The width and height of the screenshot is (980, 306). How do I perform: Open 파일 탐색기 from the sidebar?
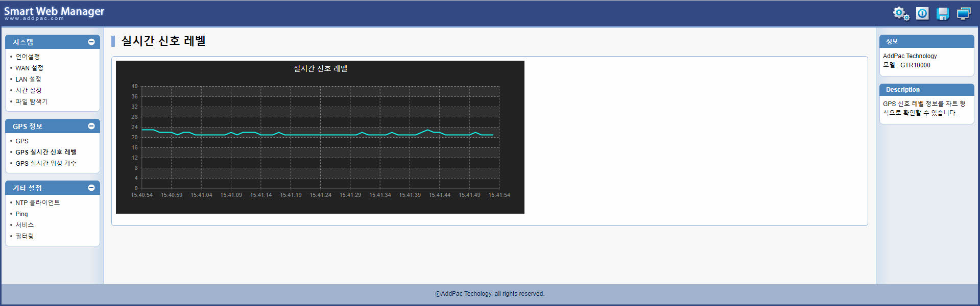[31, 101]
